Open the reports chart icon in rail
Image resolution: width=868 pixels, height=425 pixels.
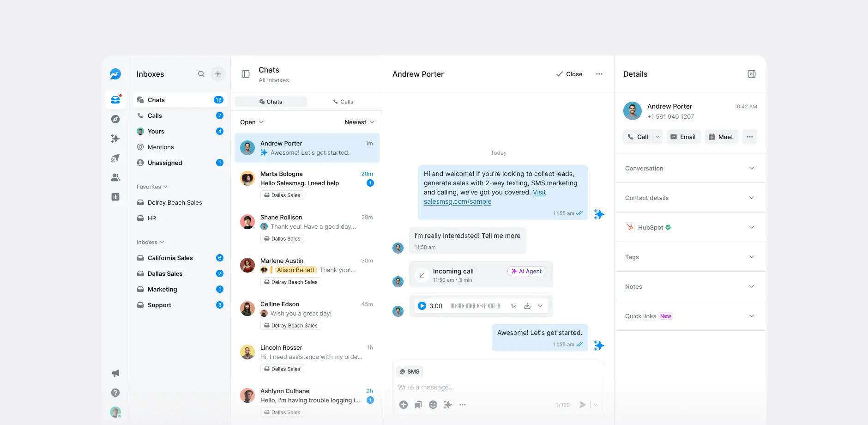point(115,197)
